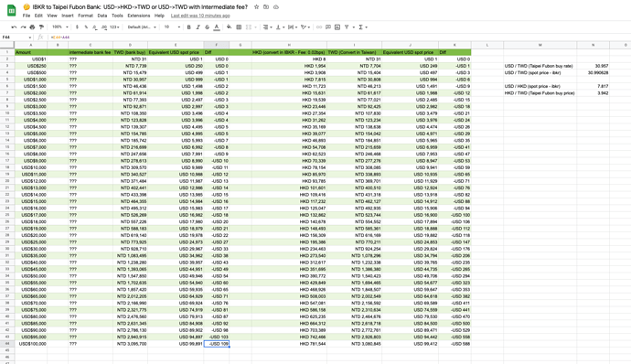Open the text wrapping dropdown

pos(292,27)
